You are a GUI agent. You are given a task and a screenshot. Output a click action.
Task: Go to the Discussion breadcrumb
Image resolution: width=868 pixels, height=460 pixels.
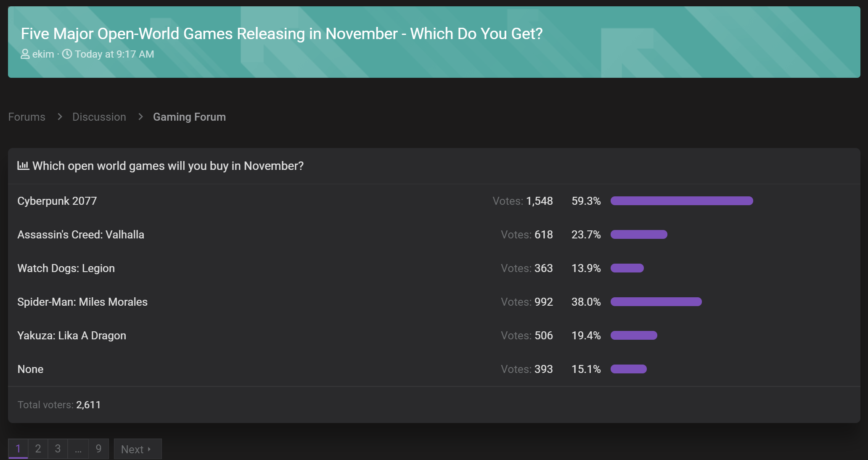(99, 117)
